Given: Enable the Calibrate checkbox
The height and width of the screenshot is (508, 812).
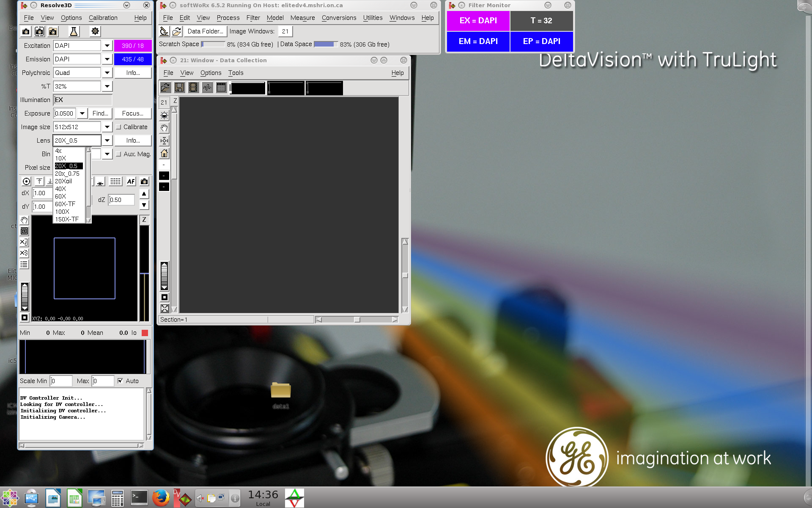Looking at the screenshot, I should pos(119,127).
